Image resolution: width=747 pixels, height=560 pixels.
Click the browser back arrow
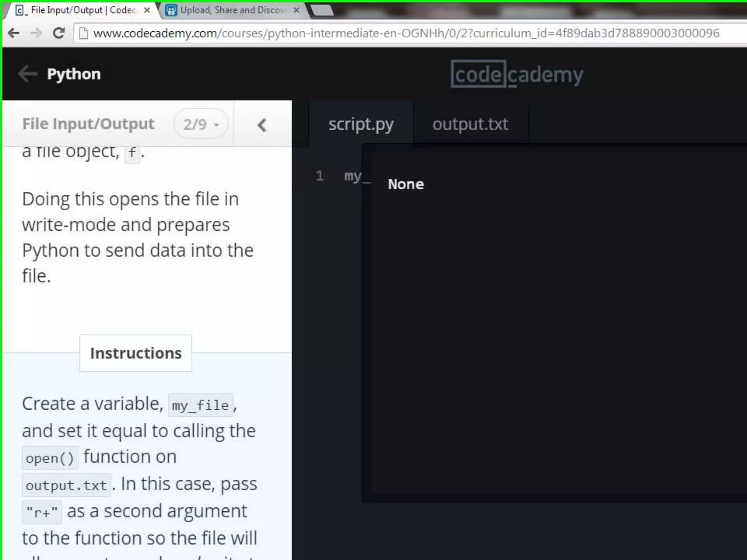pyautogui.click(x=14, y=33)
